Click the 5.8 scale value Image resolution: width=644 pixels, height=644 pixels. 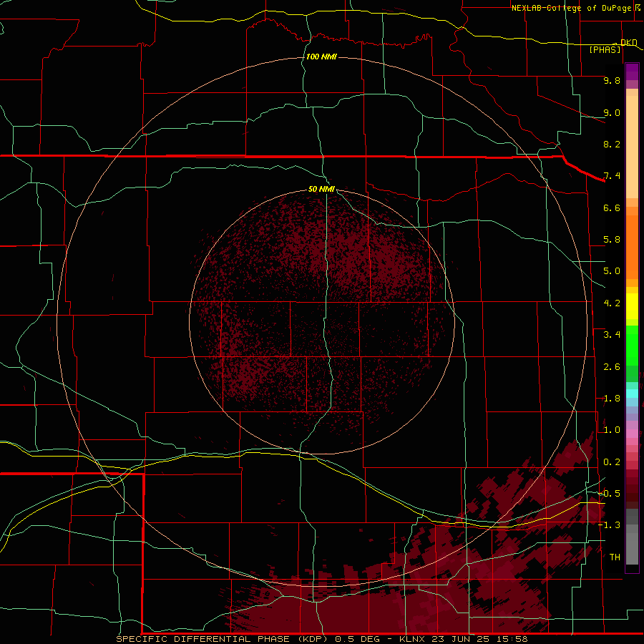tap(612, 240)
